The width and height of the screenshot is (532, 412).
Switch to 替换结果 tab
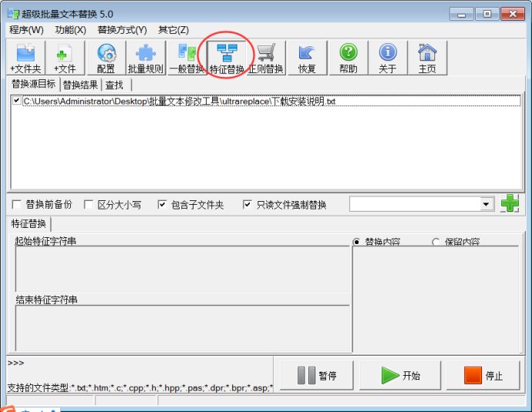click(x=81, y=85)
